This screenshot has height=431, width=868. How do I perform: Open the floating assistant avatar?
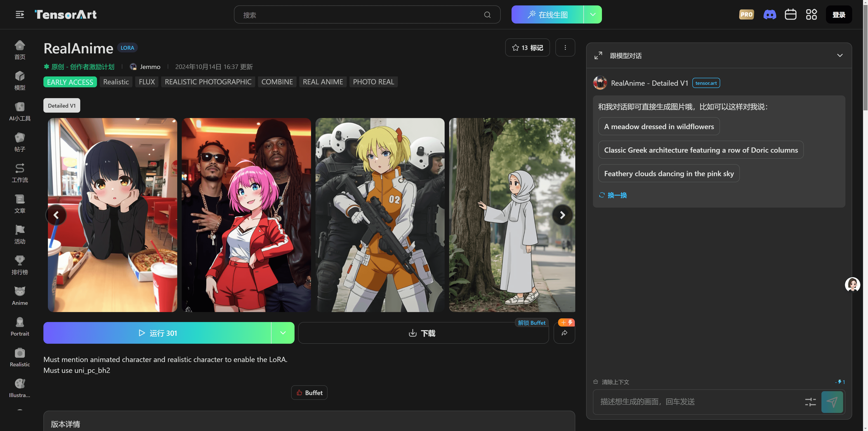click(x=852, y=285)
